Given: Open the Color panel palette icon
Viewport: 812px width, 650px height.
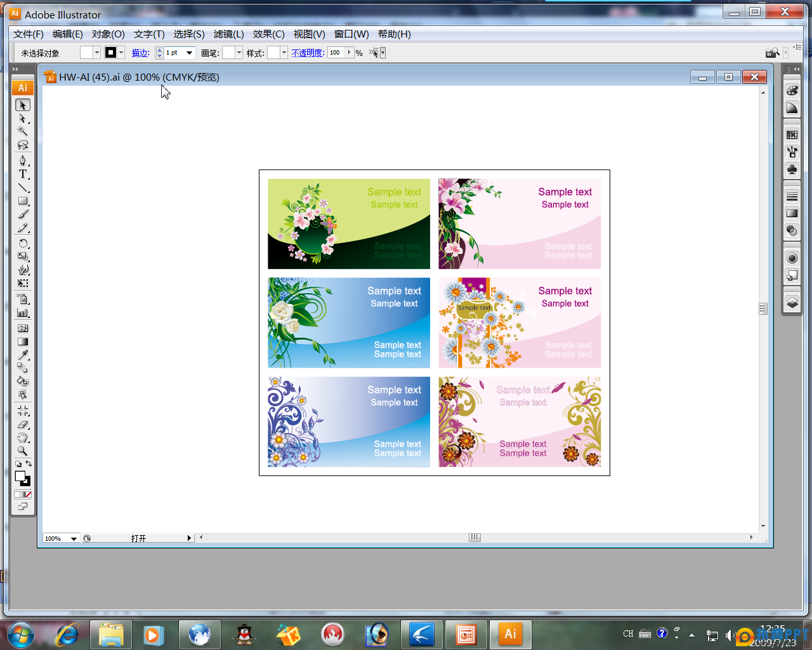Looking at the screenshot, I should point(792,91).
